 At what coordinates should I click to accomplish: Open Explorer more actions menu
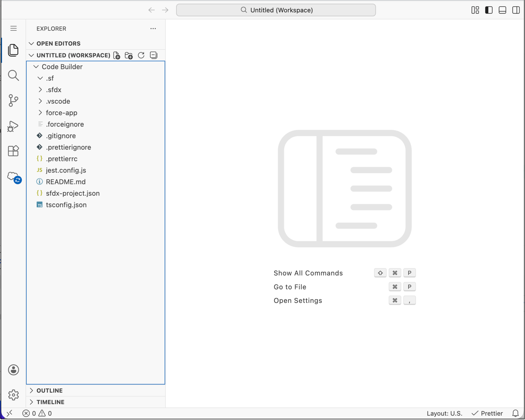click(x=153, y=29)
